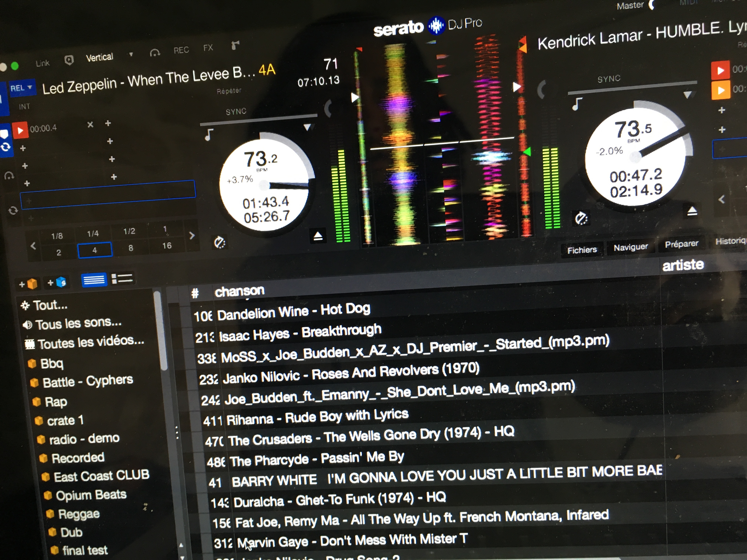Toggle loop on/off icon in left deck
747x560 pixels.
click(13, 211)
